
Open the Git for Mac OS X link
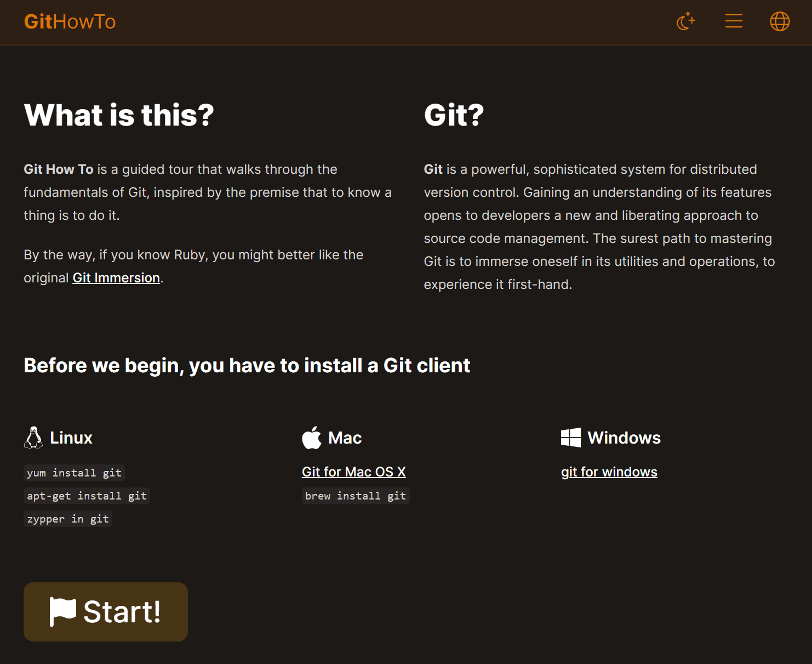(x=353, y=472)
